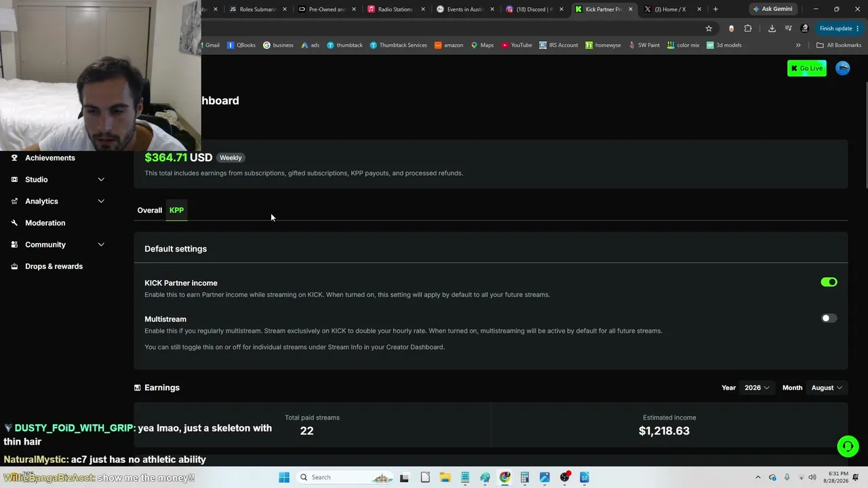Select the KPP tab
868x488 pixels.
tap(176, 210)
